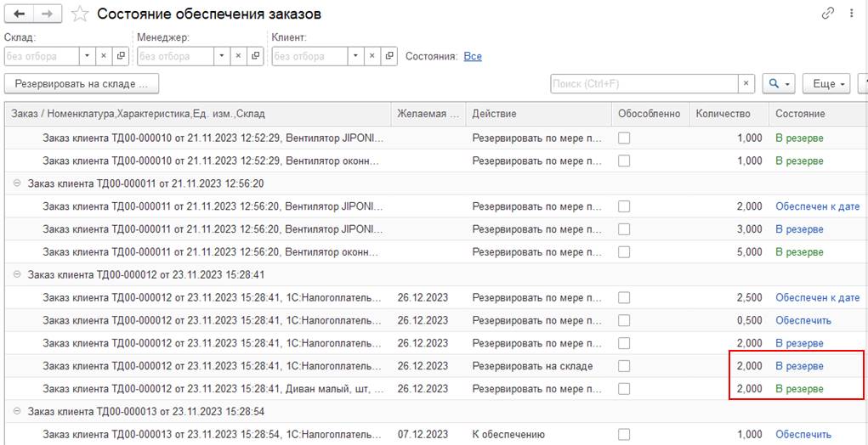Image resolution: width=868 pixels, height=445 pixels.
Task: Collapse order ТД00-000012 group
Action: click(16, 274)
